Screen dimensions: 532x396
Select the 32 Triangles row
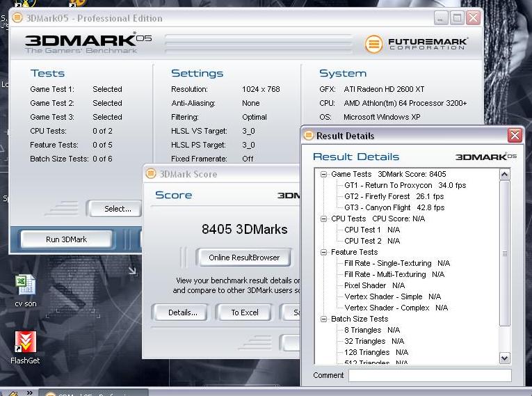pos(374,341)
